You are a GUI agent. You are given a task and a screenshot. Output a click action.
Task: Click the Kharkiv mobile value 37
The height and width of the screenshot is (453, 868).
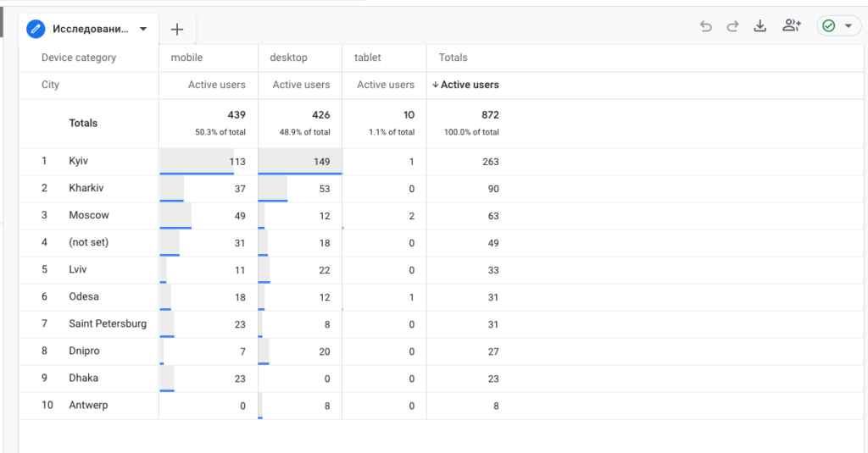point(240,189)
